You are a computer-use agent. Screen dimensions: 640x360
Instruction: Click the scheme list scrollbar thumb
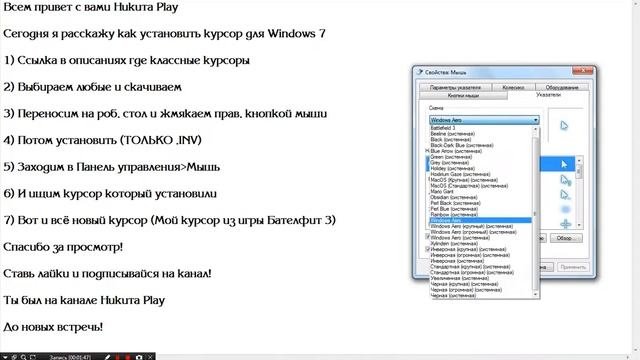[536, 212]
